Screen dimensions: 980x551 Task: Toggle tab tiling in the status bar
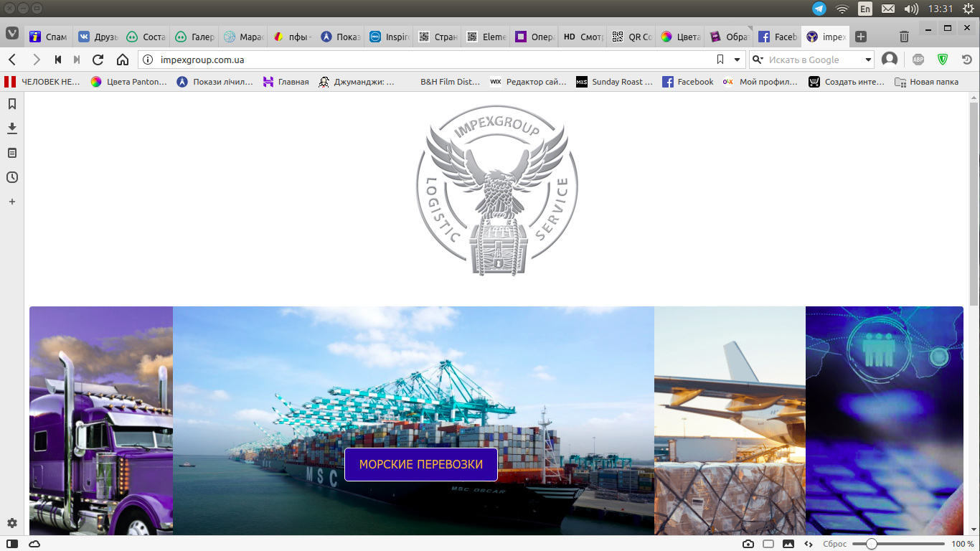(768, 544)
